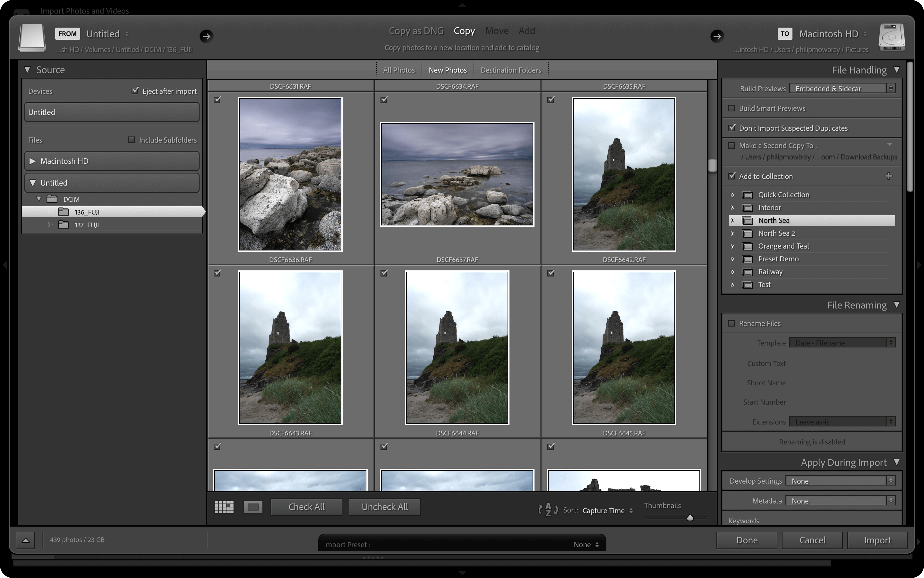The width and height of the screenshot is (924, 578).
Task: Click the source arrow next to FROM path
Action: 206,36
